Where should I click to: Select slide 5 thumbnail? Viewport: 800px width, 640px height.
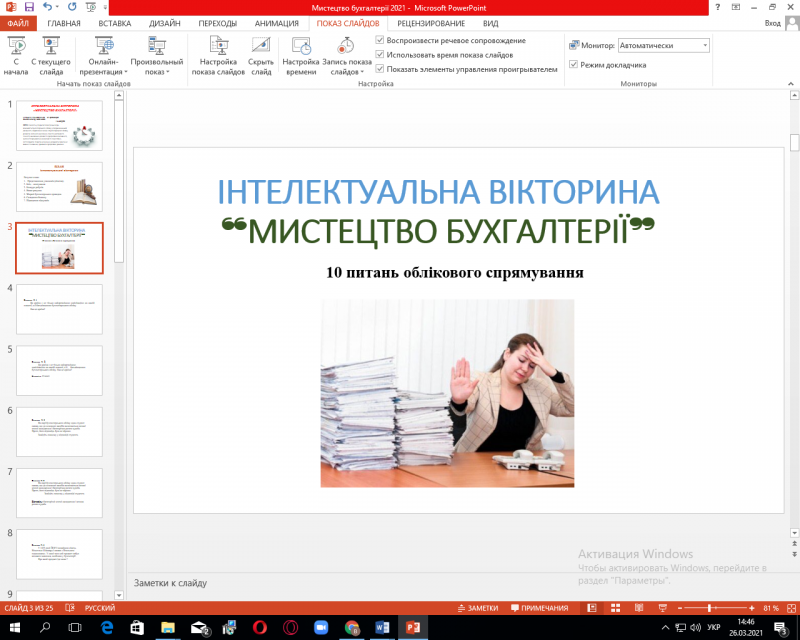(x=59, y=371)
